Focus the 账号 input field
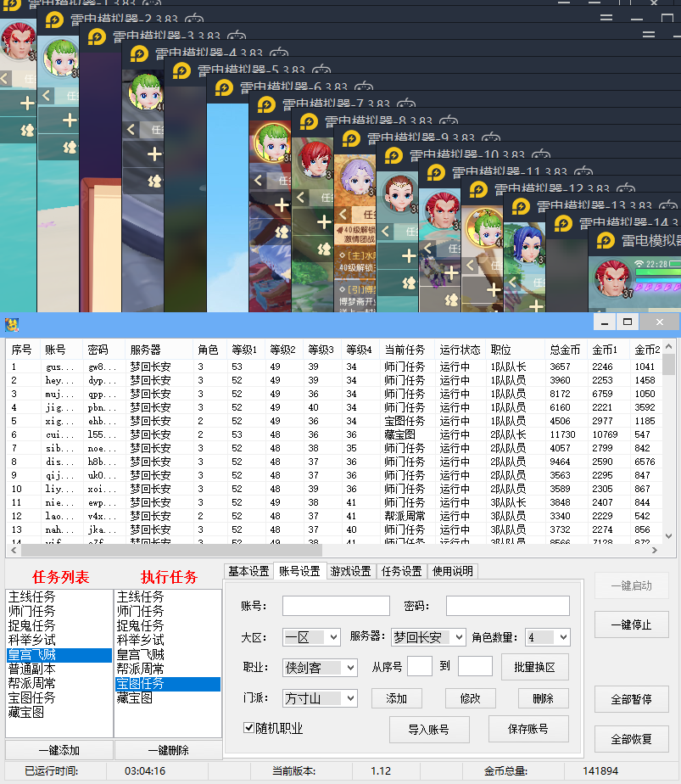 pos(336,606)
